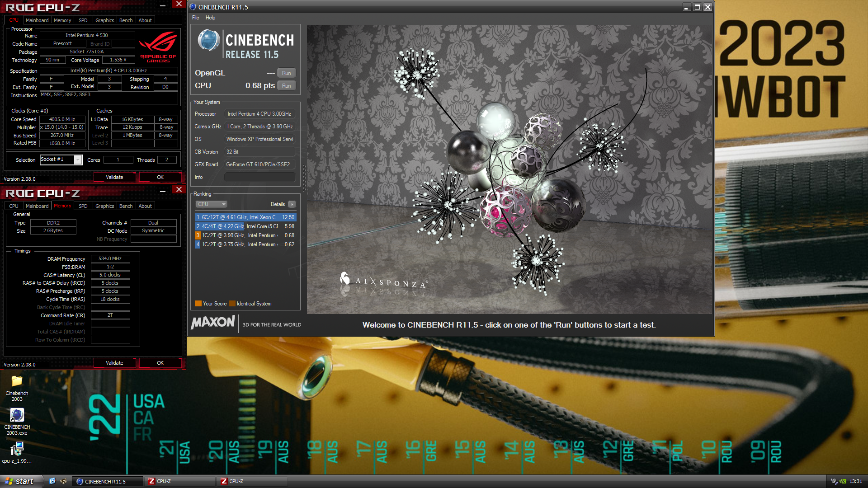The width and height of the screenshot is (868, 488).
Task: Minimize the top CPU-Z window
Action: (163, 5)
